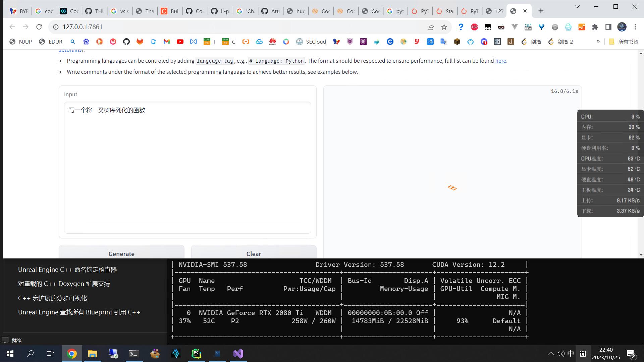Screen dimensions: 644x362
Task: Open Visual Studio from the taskbar
Action: 238,354
